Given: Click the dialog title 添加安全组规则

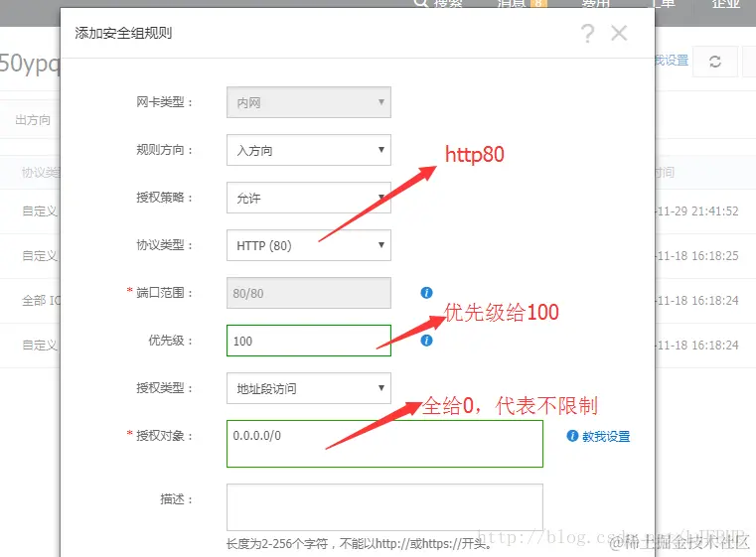Looking at the screenshot, I should 123,33.
